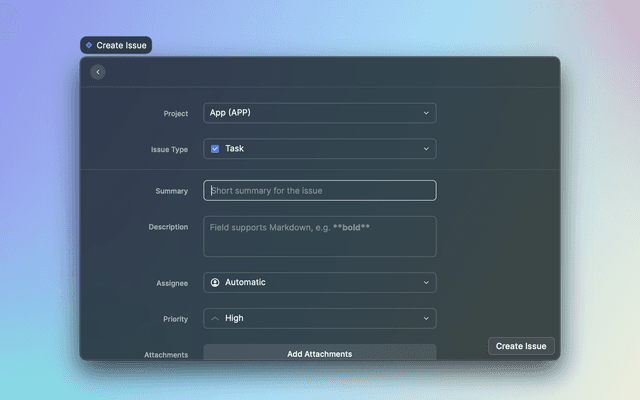Screen dimensions: 640x400
Task: Click the person avatar icon in Assignee
Action: [x=215, y=283]
